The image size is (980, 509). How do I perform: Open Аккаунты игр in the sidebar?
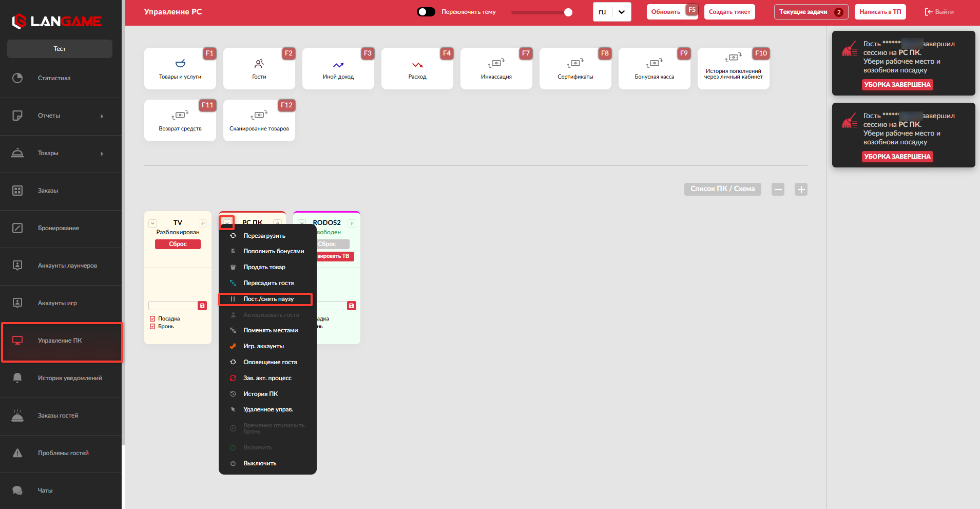pyautogui.click(x=61, y=303)
